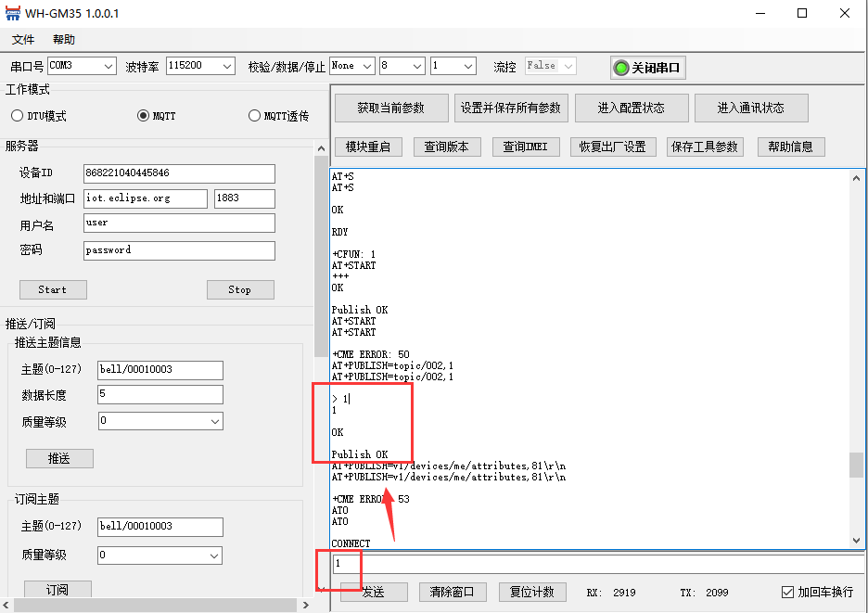868x613 pixels.
Task: Open the parity None dropdown
Action: point(352,66)
